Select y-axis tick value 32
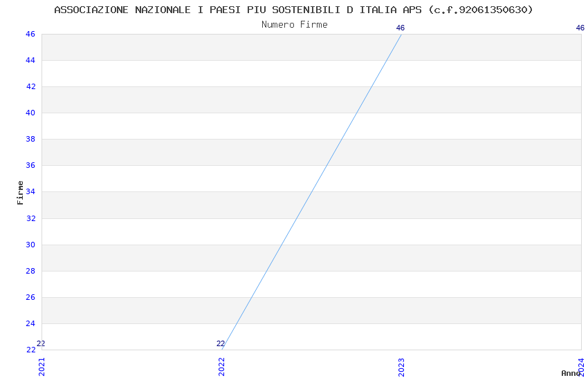 point(30,218)
